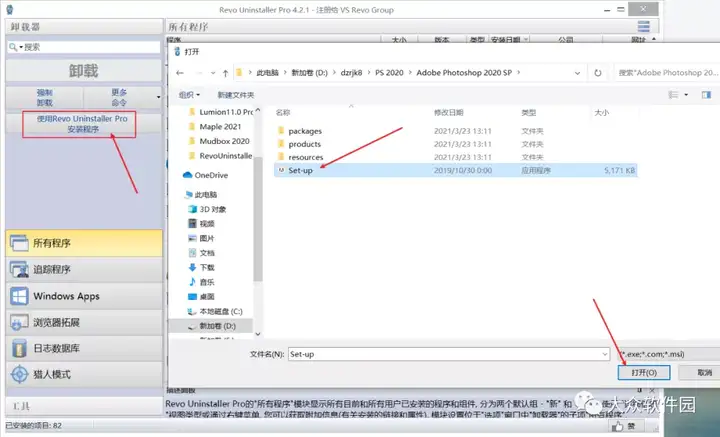Image resolution: width=720 pixels, height=437 pixels.
Task: Click the 打开(O) open button
Action: coord(644,373)
